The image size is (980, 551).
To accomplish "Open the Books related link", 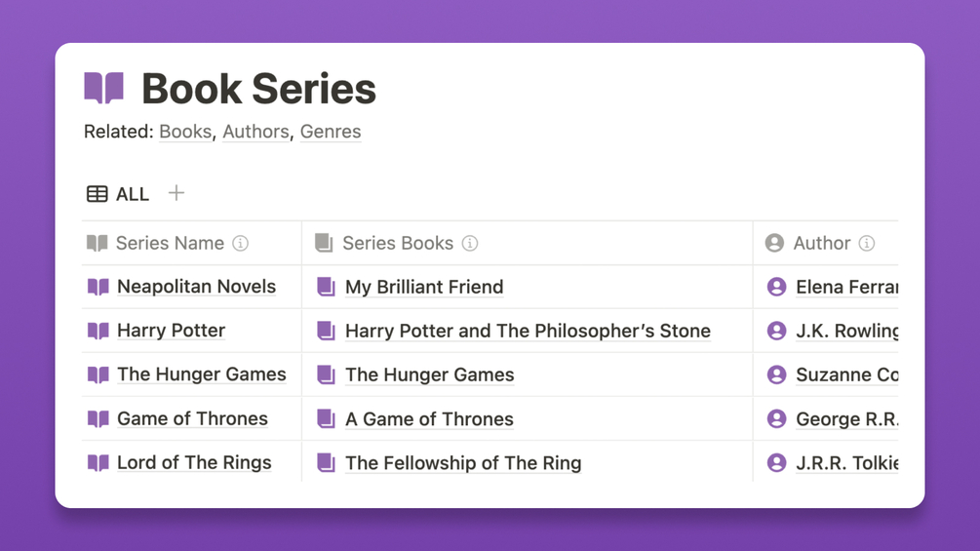I will click(x=185, y=132).
